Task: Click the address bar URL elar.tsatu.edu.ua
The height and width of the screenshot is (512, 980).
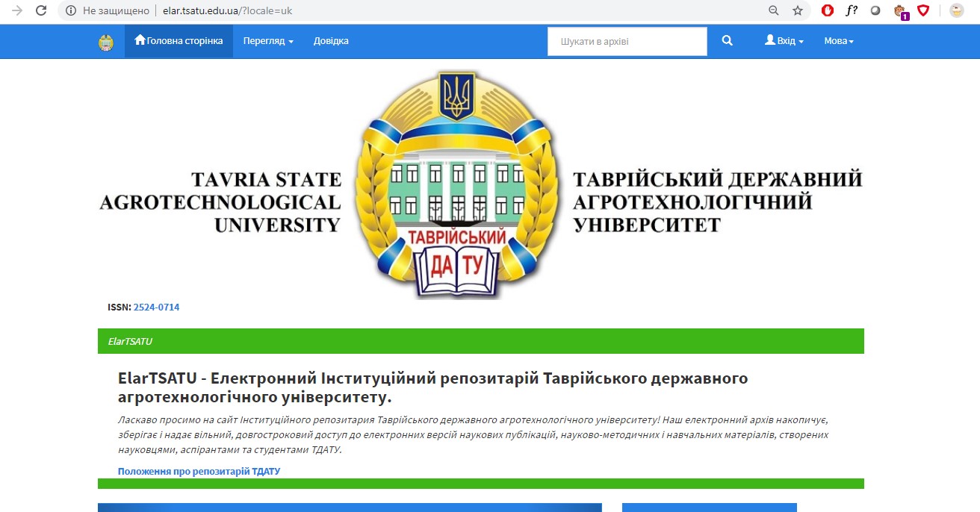Action: click(x=227, y=10)
